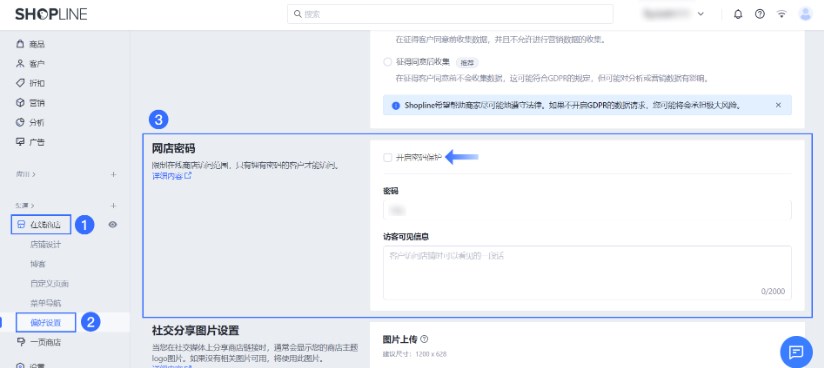Open the live chat bubble button
This screenshot has height=368, width=824.
click(x=796, y=351)
